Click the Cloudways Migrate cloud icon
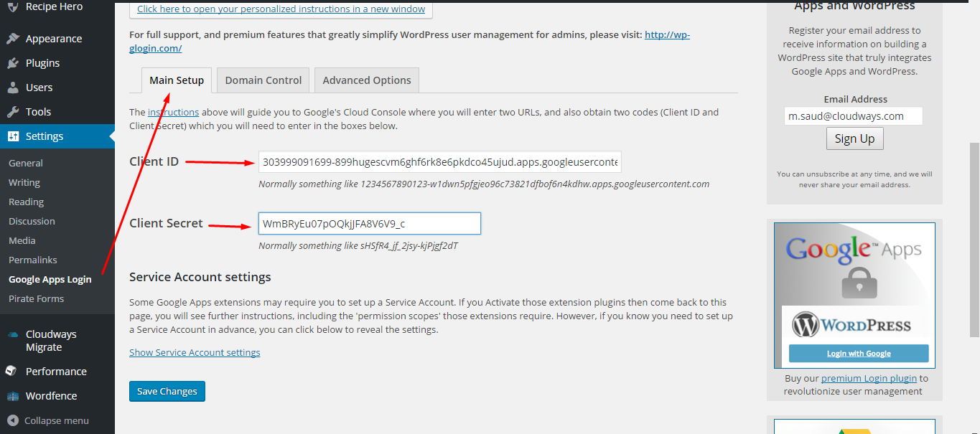The image size is (980, 434). coord(12,334)
